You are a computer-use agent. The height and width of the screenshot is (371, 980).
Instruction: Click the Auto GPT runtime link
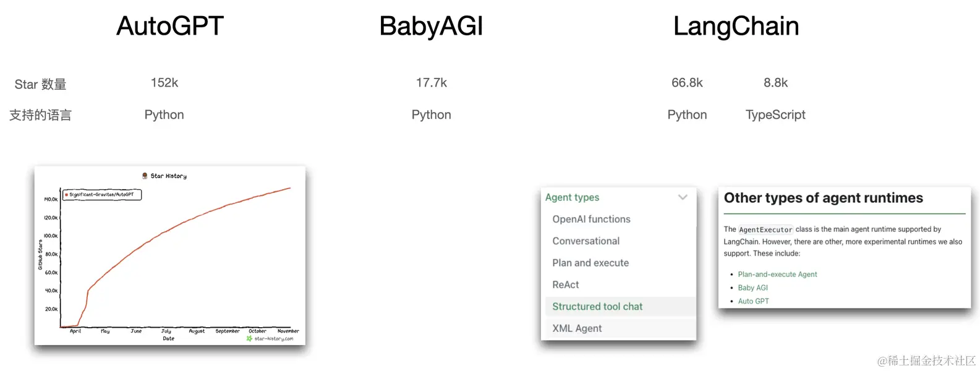pyautogui.click(x=753, y=301)
